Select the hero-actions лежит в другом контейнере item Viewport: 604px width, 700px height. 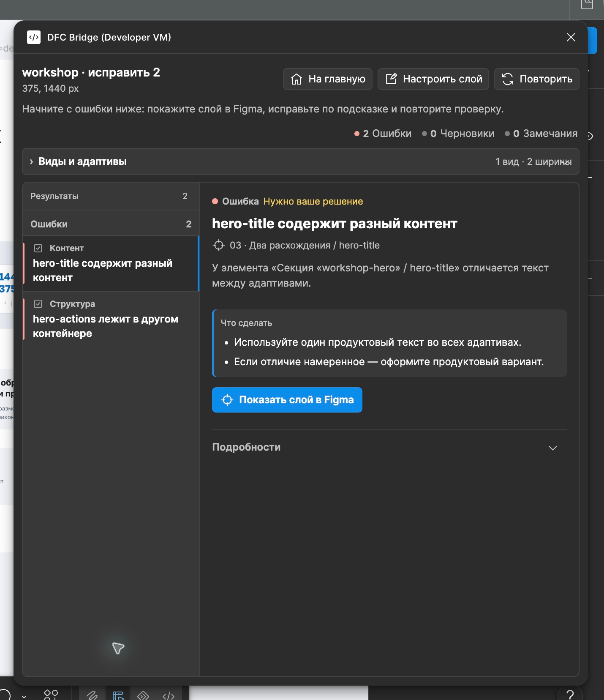[x=111, y=319]
